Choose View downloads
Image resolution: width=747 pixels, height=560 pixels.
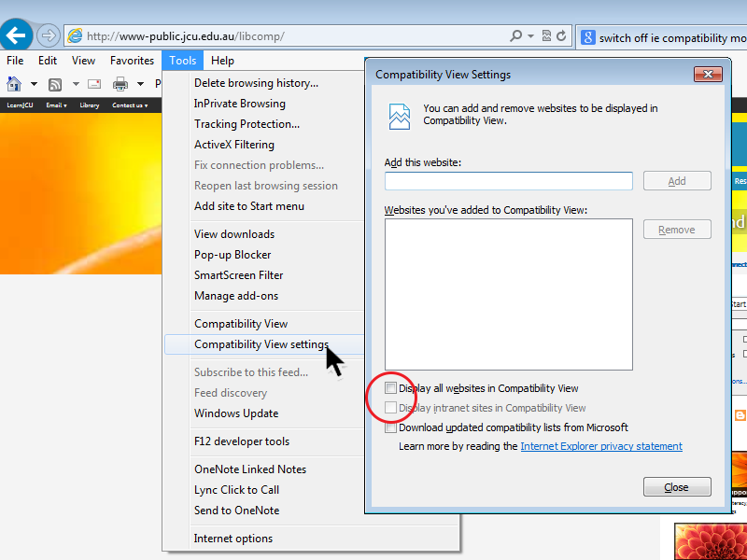click(234, 234)
